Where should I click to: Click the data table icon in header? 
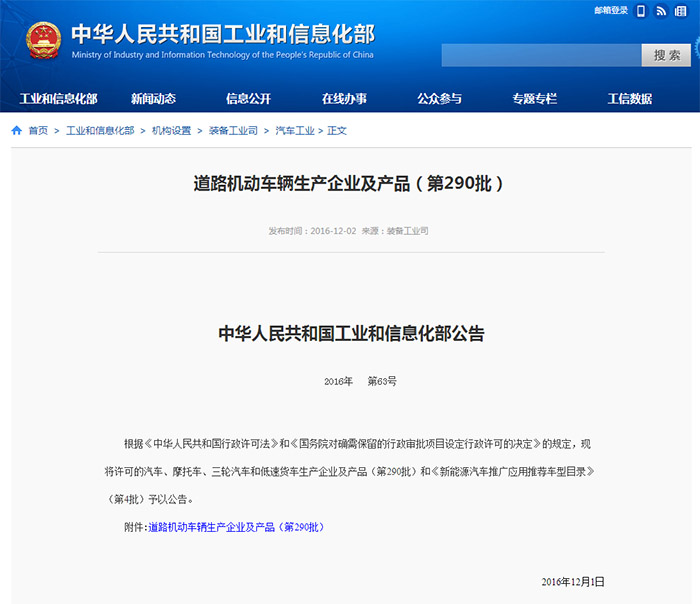(x=680, y=11)
